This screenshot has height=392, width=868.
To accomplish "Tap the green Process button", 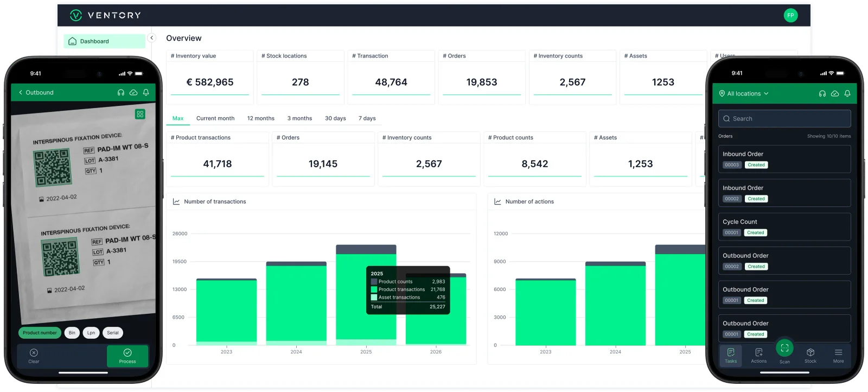I will (x=127, y=356).
